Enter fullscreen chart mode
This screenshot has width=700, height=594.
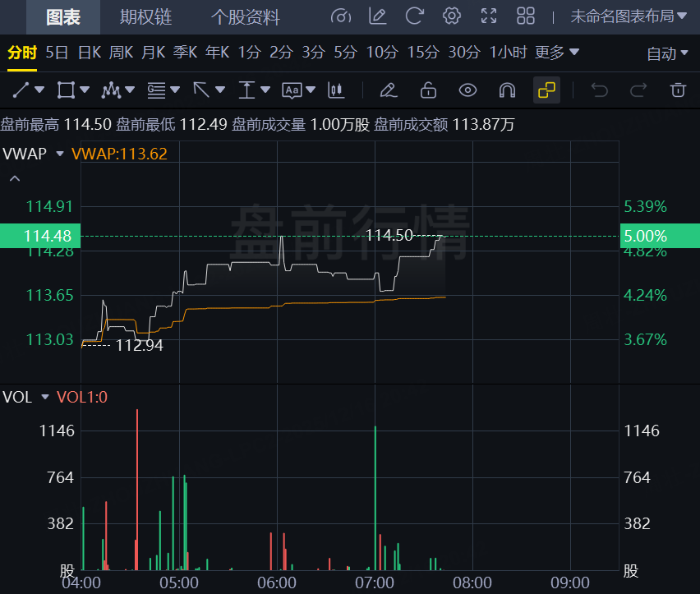tap(489, 16)
